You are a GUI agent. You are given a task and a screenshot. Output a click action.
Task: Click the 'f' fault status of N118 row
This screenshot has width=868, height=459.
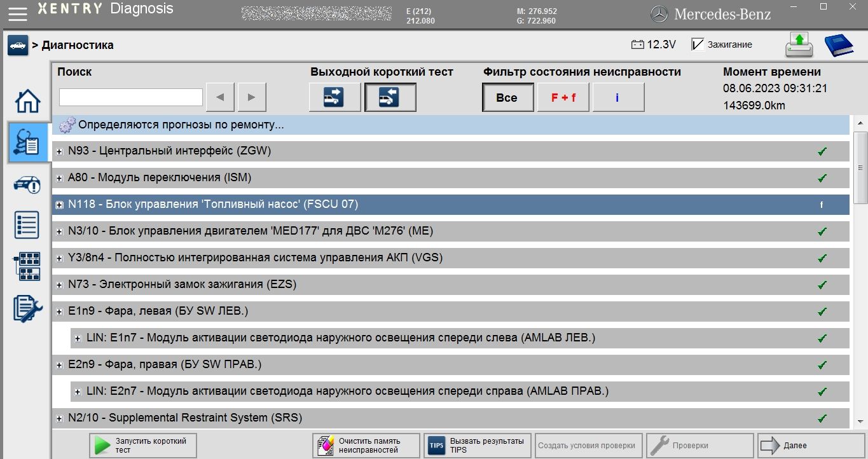(822, 205)
